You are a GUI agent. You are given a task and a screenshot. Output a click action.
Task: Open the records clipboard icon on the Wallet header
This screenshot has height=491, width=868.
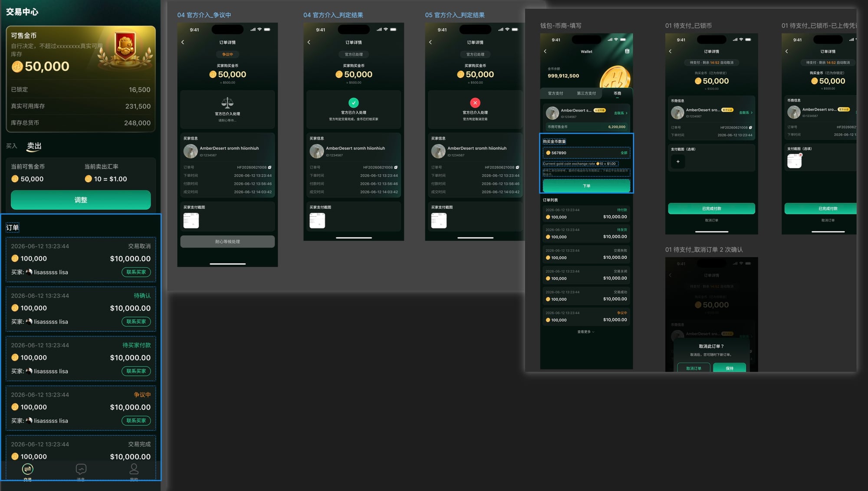(x=627, y=51)
